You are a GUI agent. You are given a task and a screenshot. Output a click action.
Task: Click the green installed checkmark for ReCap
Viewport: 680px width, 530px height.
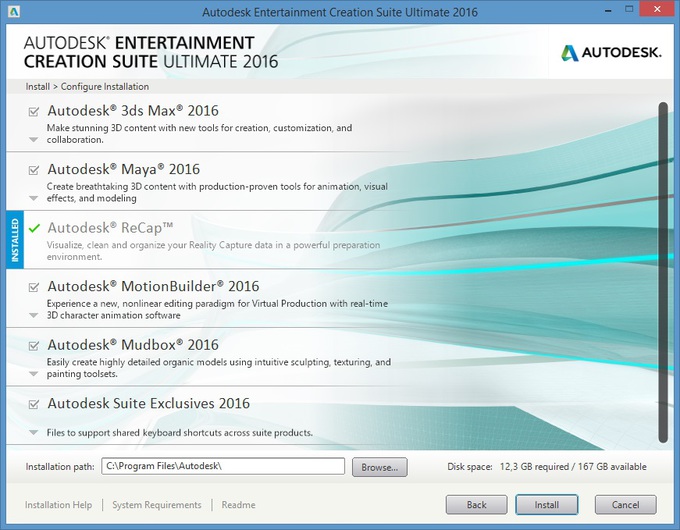click(34, 228)
